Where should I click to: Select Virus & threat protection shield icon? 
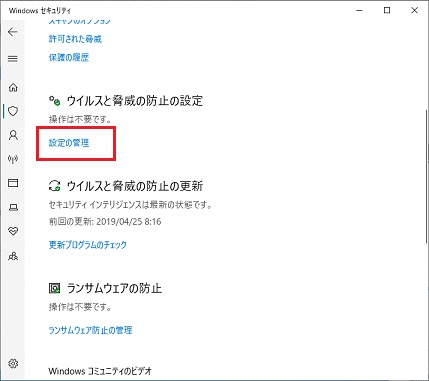[x=13, y=111]
